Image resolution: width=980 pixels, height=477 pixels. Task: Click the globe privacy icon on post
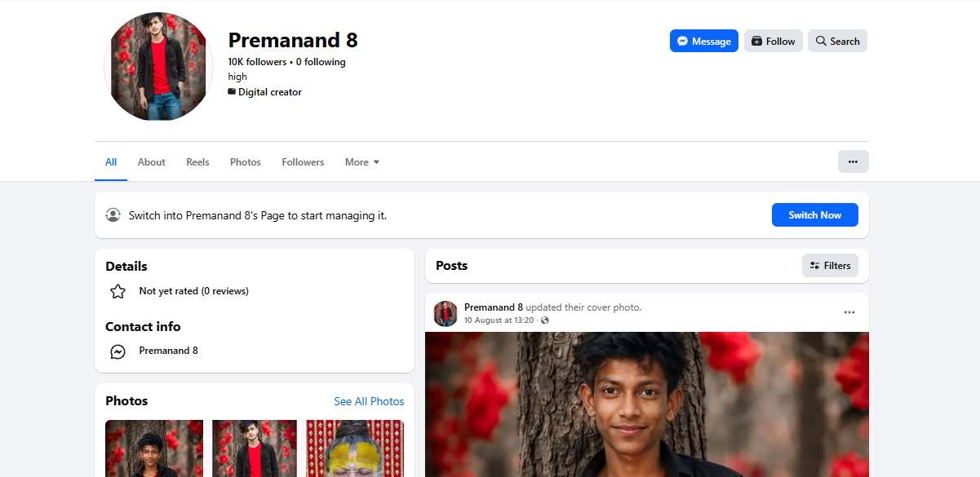pos(545,320)
